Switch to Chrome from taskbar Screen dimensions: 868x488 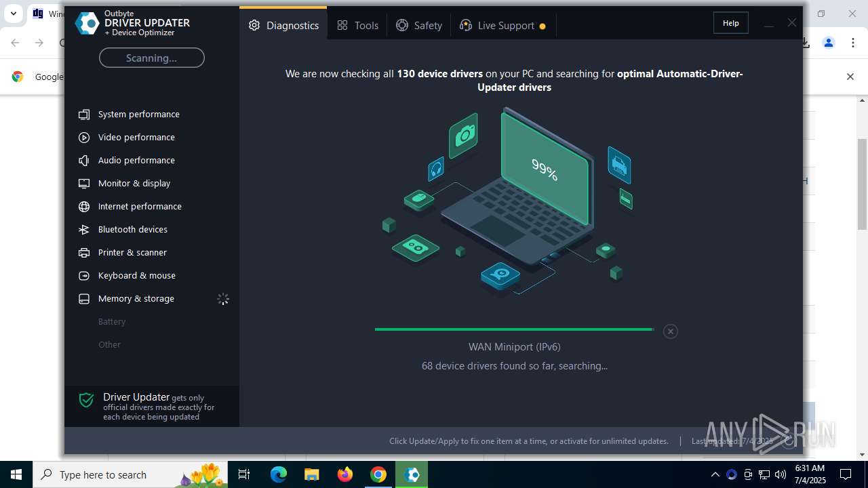pyautogui.click(x=378, y=474)
